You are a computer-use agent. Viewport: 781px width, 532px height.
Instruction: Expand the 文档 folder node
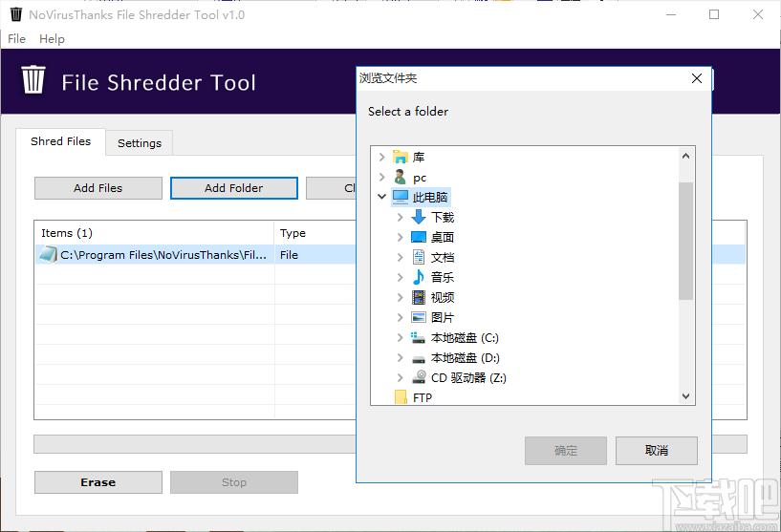[400, 257]
